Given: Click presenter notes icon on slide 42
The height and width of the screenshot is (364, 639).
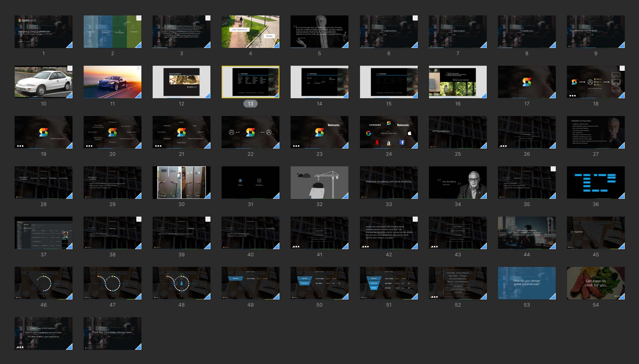Looking at the screenshot, I should [x=415, y=219].
